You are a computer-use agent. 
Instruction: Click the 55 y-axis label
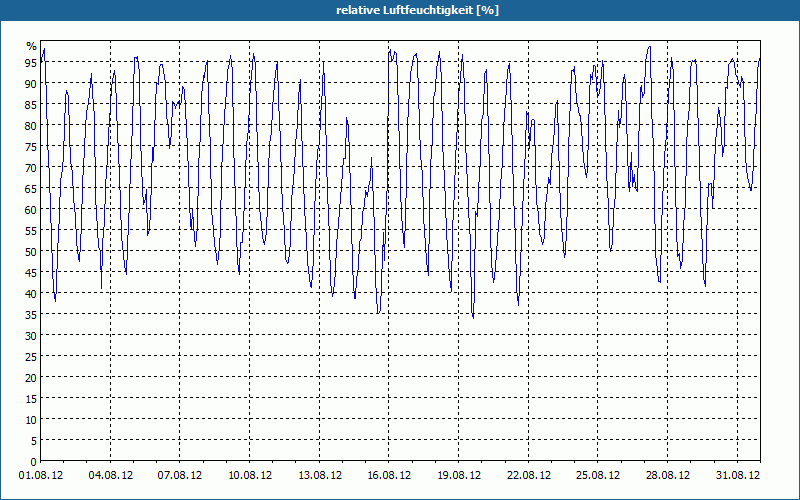click(31, 231)
